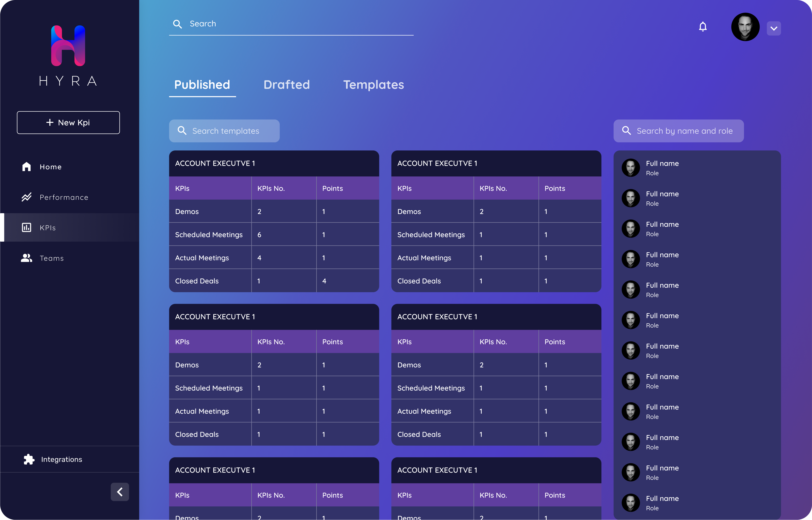Open the bottom-right ACCOUNT EXECUTVE 1 card header

[496, 470]
